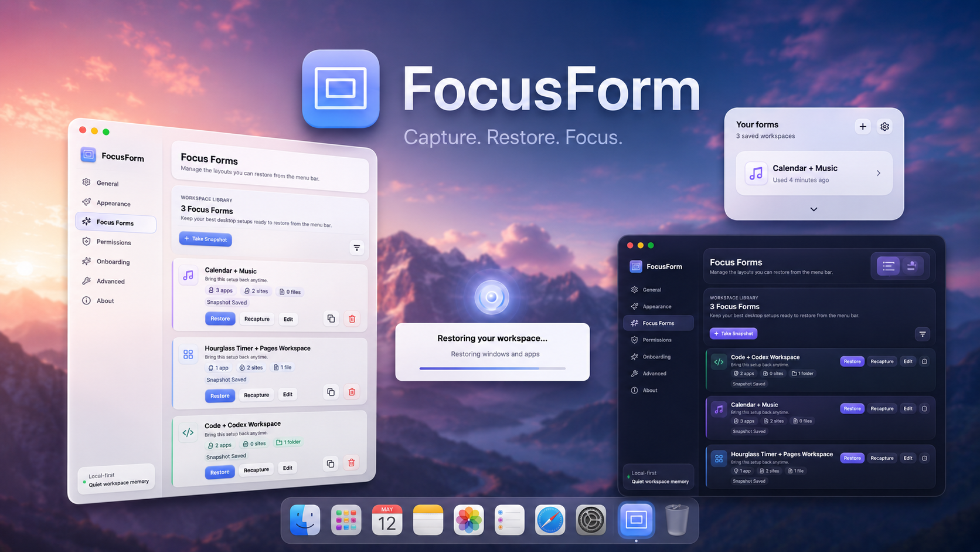Image resolution: width=980 pixels, height=552 pixels.
Task: Add a new form in Your forms widget
Action: 863,126
